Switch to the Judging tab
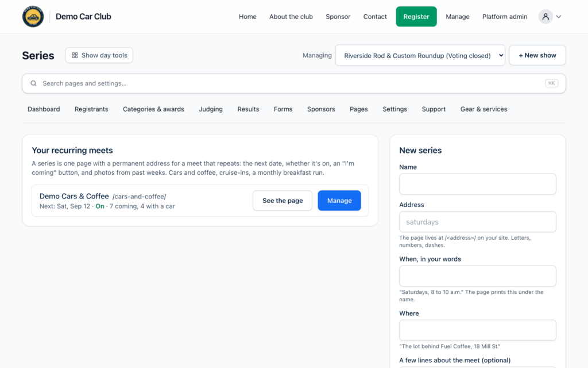The width and height of the screenshot is (588, 368). (x=211, y=109)
